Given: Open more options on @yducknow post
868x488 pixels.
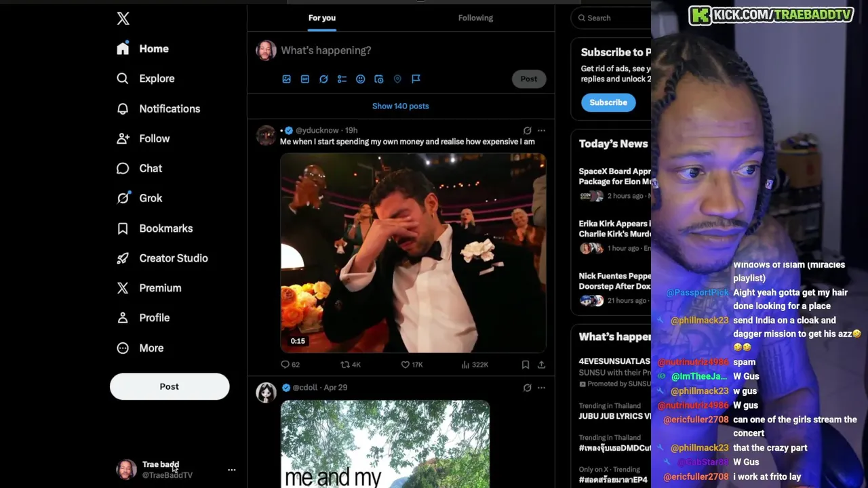Looking at the screenshot, I should coord(541,130).
